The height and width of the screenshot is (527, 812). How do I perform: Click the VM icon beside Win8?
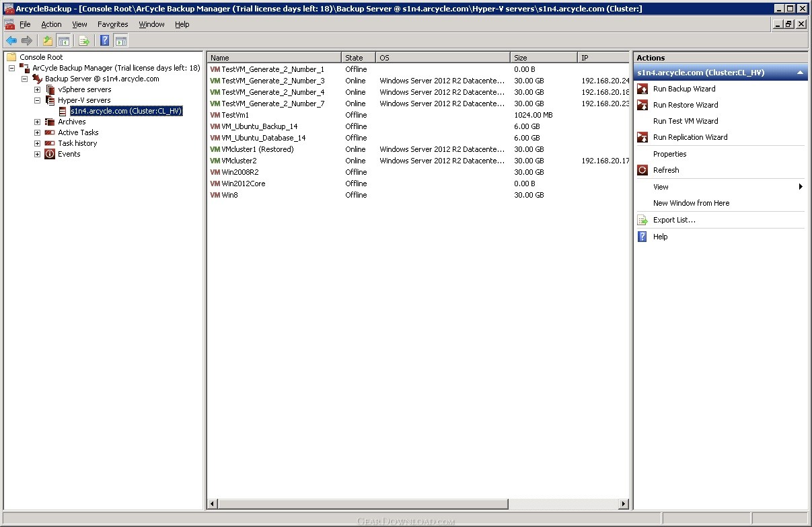(x=215, y=195)
